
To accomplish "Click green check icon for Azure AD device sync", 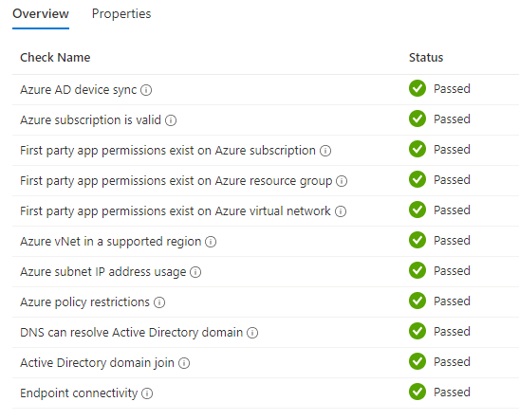I will click(417, 88).
